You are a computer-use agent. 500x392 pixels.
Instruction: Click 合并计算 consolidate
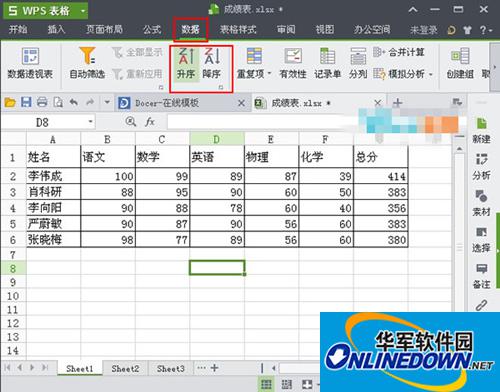pos(399,52)
